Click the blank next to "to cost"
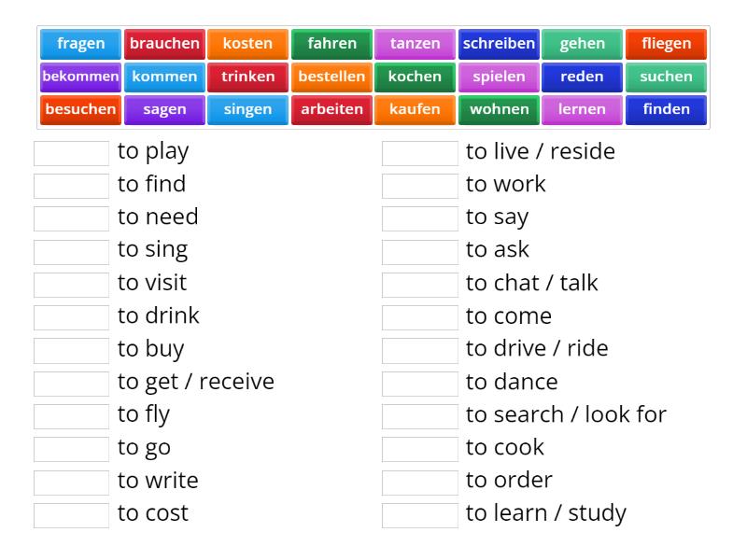This screenshot has width=747, height=560. pyautogui.click(x=71, y=512)
